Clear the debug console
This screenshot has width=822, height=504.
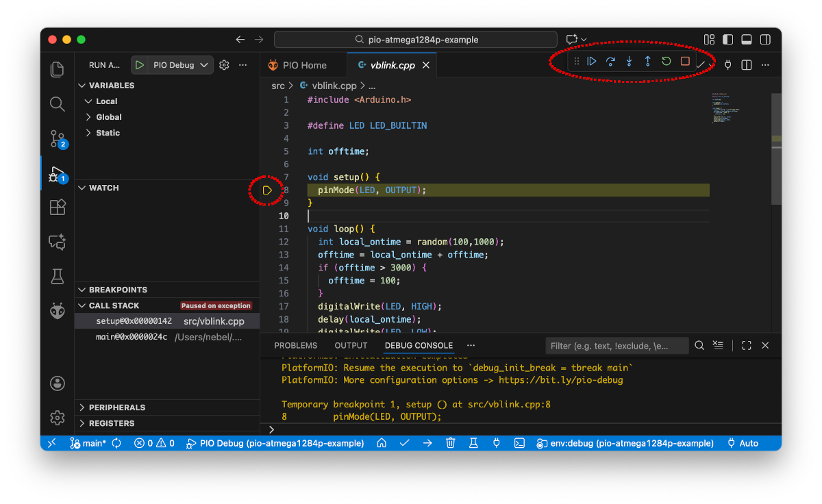point(718,345)
